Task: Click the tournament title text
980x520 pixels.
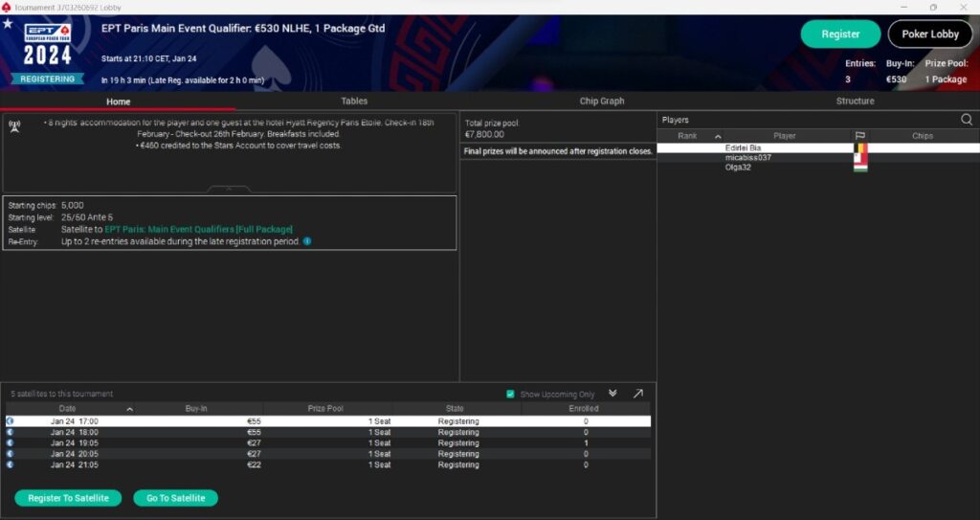Action: point(243,28)
